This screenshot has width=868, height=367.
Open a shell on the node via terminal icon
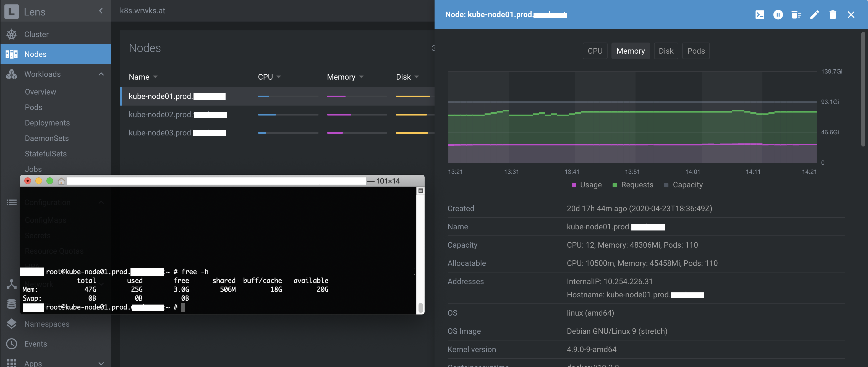[x=760, y=15]
